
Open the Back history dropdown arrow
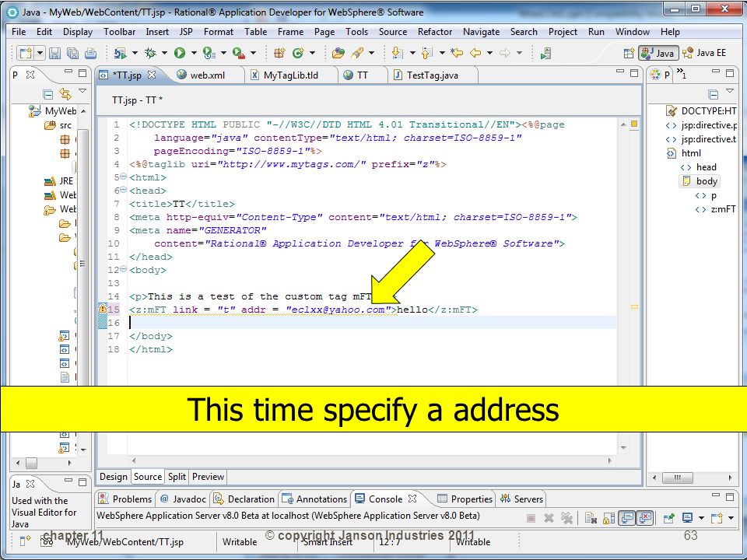click(489, 53)
